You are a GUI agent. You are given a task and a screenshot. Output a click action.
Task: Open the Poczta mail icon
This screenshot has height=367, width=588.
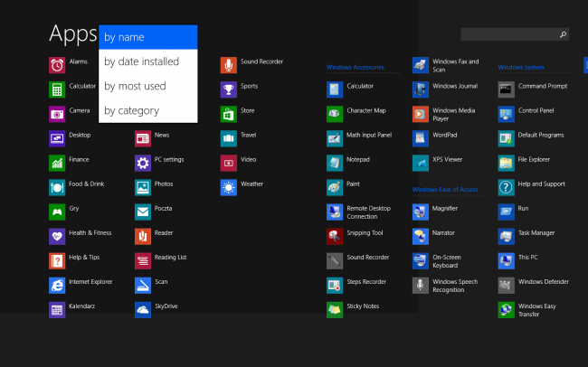[143, 212]
